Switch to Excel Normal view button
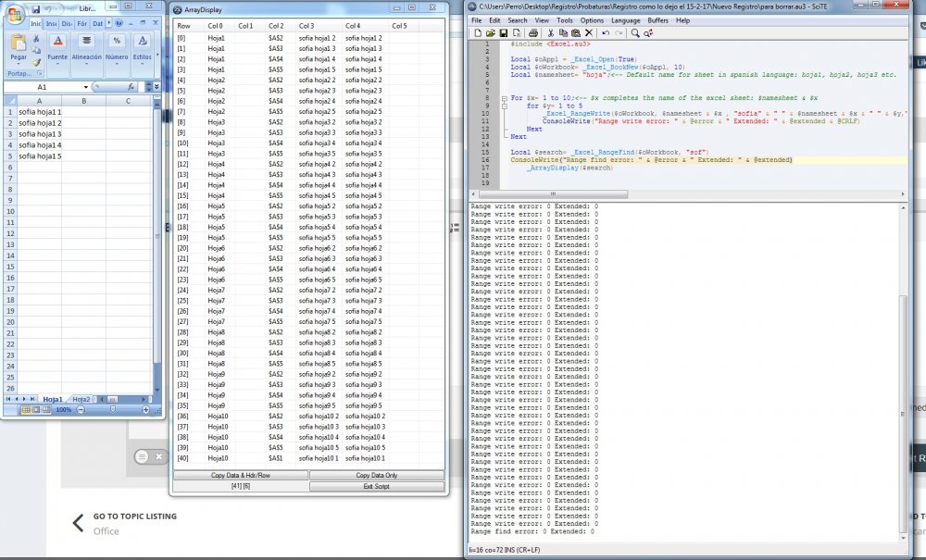 [x=25, y=409]
